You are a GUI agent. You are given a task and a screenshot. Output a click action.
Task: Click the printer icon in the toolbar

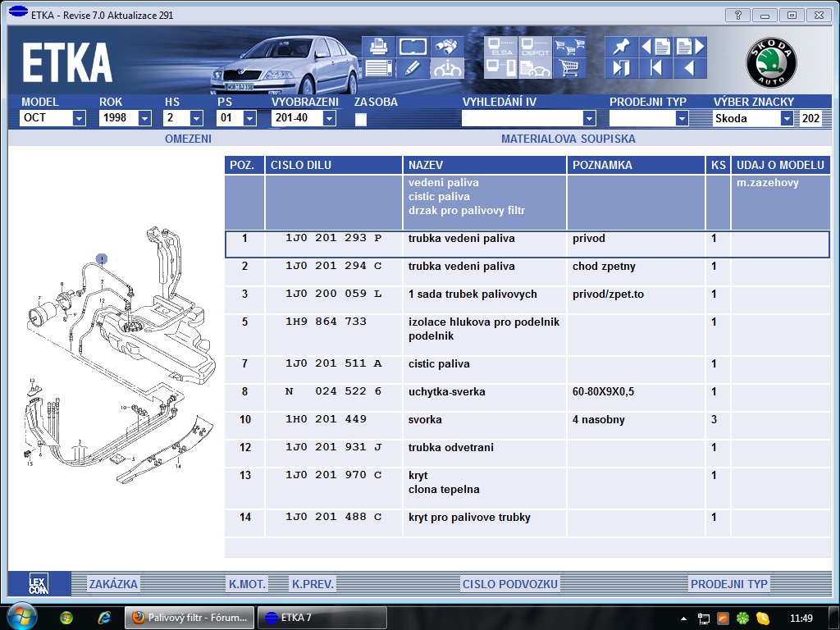[378, 47]
